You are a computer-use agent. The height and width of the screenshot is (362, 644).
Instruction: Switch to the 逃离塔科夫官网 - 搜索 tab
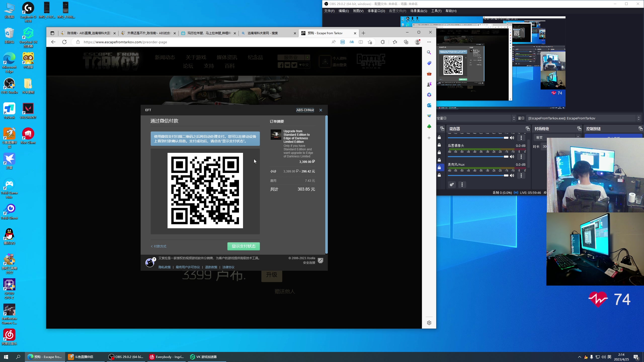(268, 33)
